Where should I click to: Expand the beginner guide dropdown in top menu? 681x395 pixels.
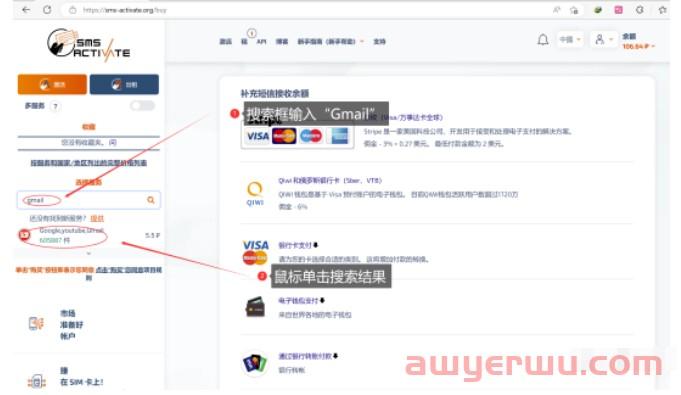coord(330,41)
